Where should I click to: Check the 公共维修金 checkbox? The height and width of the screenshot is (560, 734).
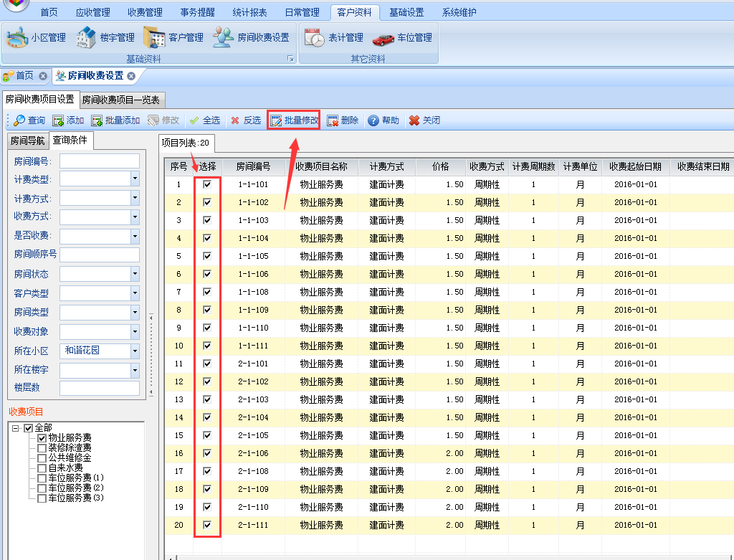[42, 458]
